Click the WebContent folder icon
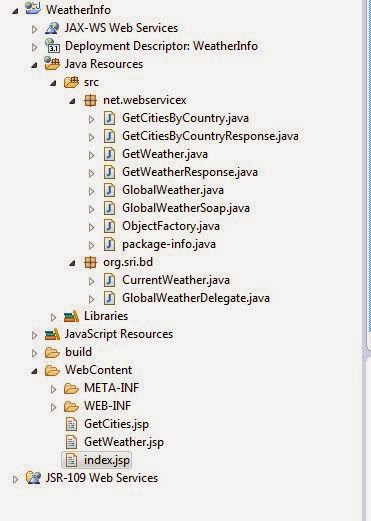Viewport: 371px width, 521px height. point(52,370)
